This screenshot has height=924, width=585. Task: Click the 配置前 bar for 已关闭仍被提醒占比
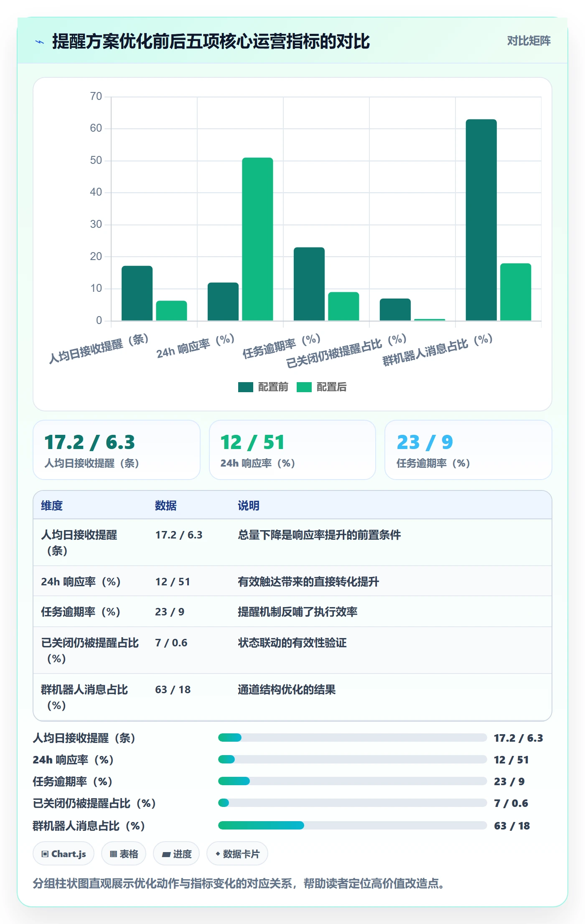(x=395, y=309)
